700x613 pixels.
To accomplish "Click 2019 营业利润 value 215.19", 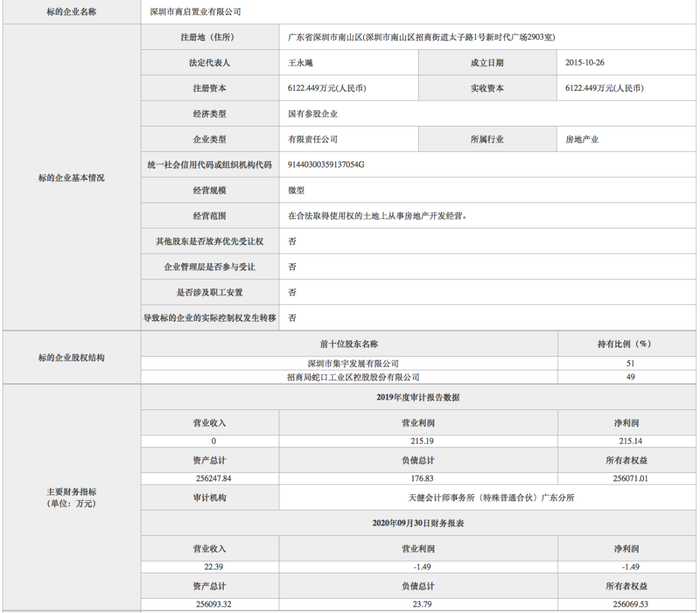I will pos(422,441).
